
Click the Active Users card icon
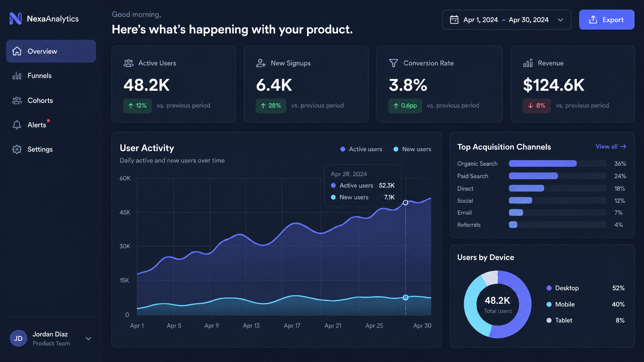(128, 63)
